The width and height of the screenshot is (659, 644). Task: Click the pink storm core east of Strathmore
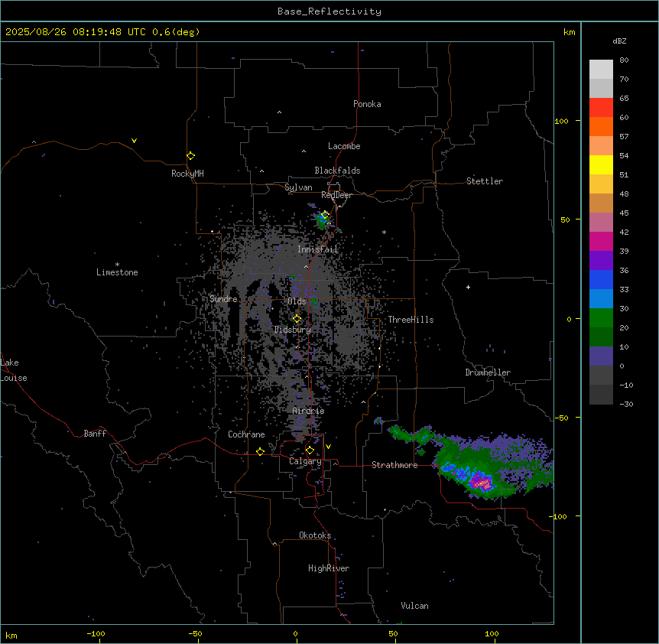coord(481,482)
